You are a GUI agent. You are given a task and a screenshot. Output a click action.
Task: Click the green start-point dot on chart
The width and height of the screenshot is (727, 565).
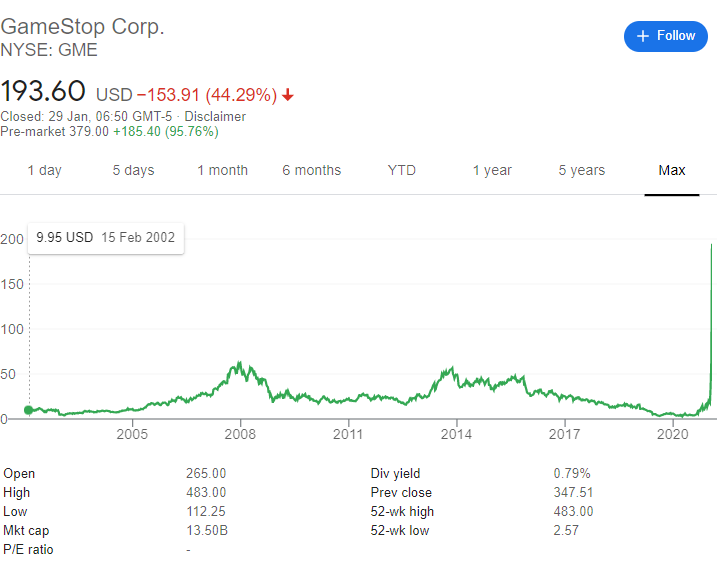coord(28,409)
